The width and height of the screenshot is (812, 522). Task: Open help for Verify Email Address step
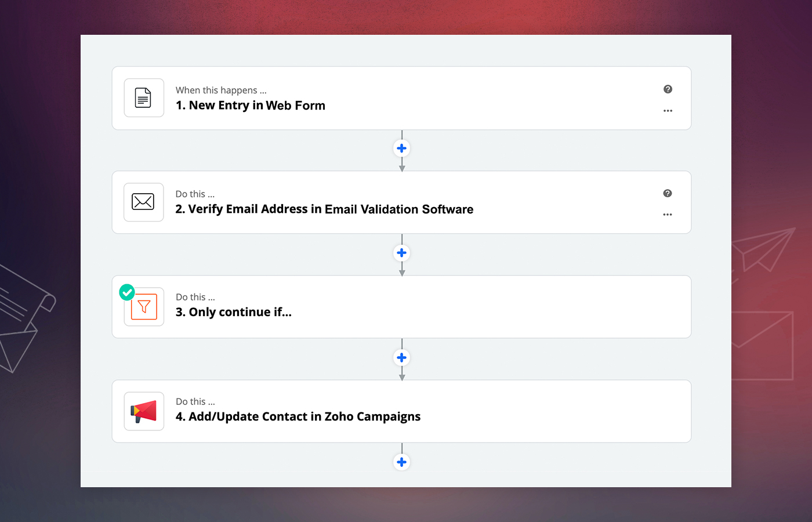pos(668,194)
